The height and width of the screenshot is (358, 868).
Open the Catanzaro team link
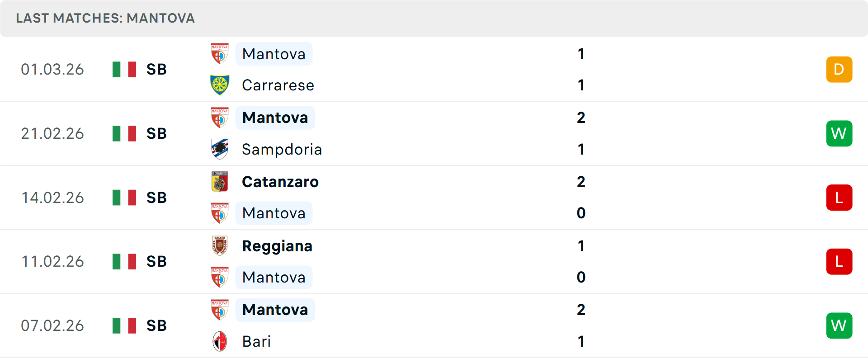(x=280, y=182)
